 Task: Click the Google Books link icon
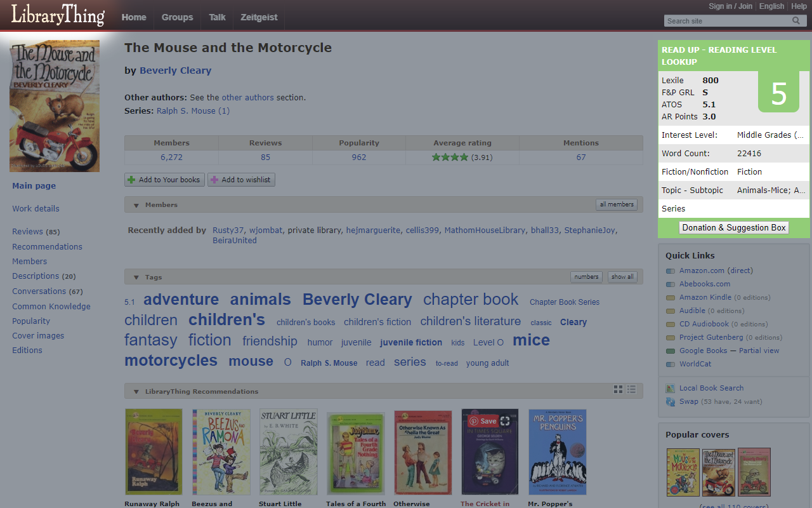(671, 351)
